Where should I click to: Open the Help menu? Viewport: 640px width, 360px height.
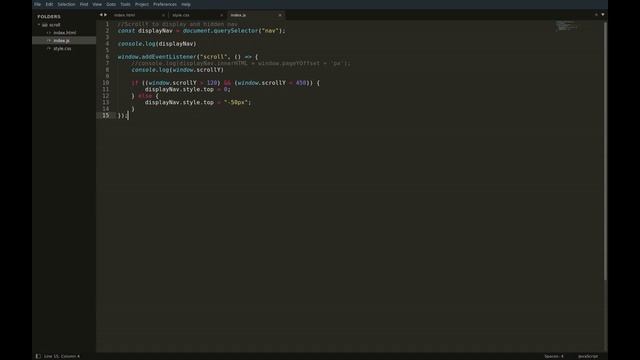pyautogui.click(x=186, y=4)
